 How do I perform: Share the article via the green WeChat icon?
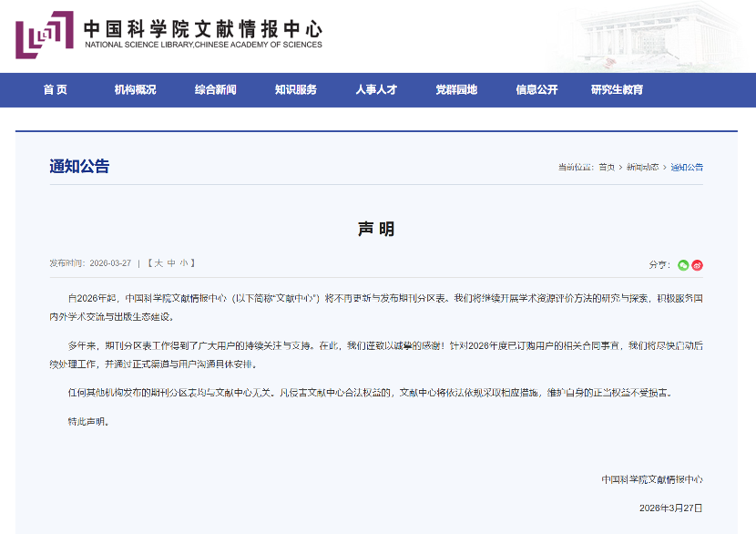point(685,263)
